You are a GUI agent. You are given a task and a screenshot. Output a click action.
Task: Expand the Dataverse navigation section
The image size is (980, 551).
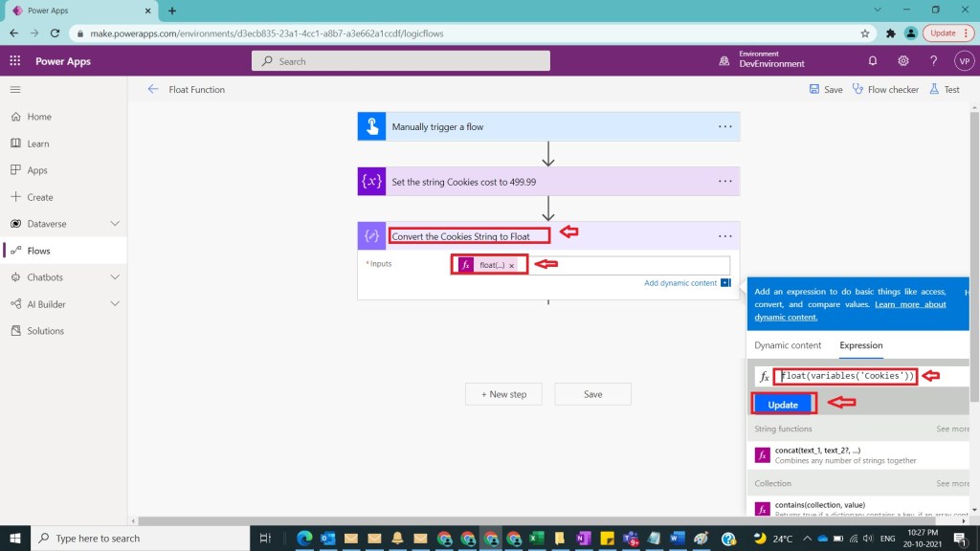pos(115,224)
